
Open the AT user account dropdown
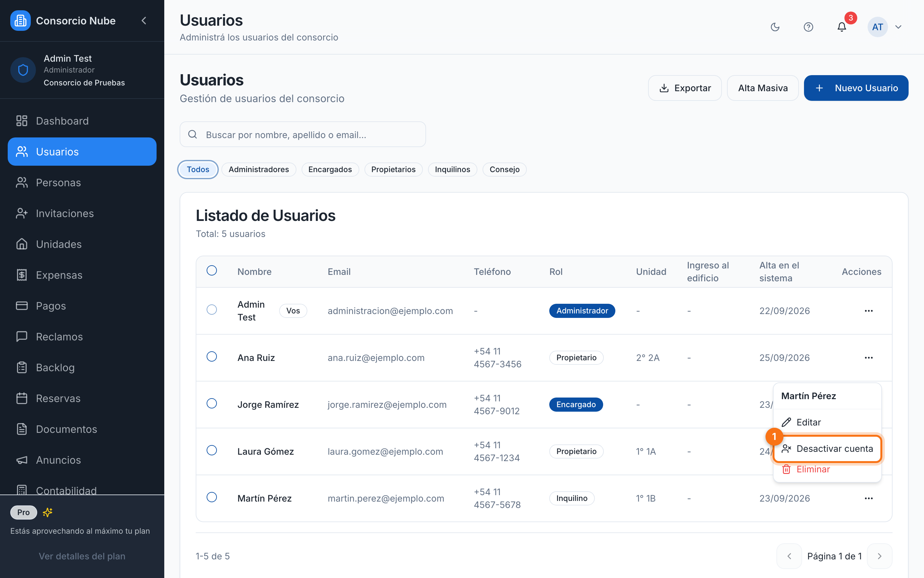click(885, 27)
